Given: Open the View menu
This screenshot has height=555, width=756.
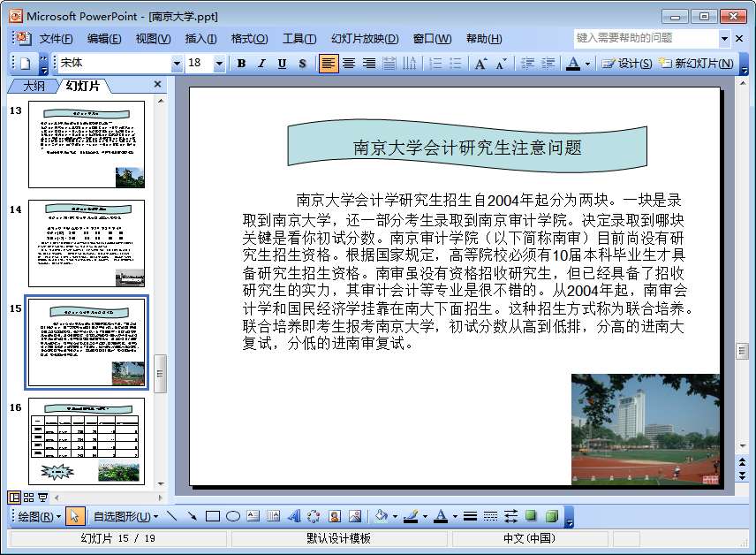Looking at the screenshot, I should pyautogui.click(x=153, y=39).
